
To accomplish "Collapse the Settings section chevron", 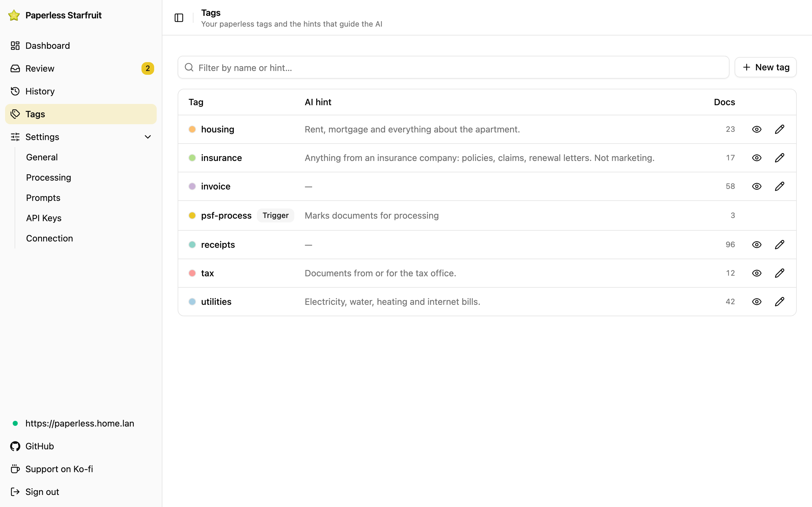I will (147, 137).
